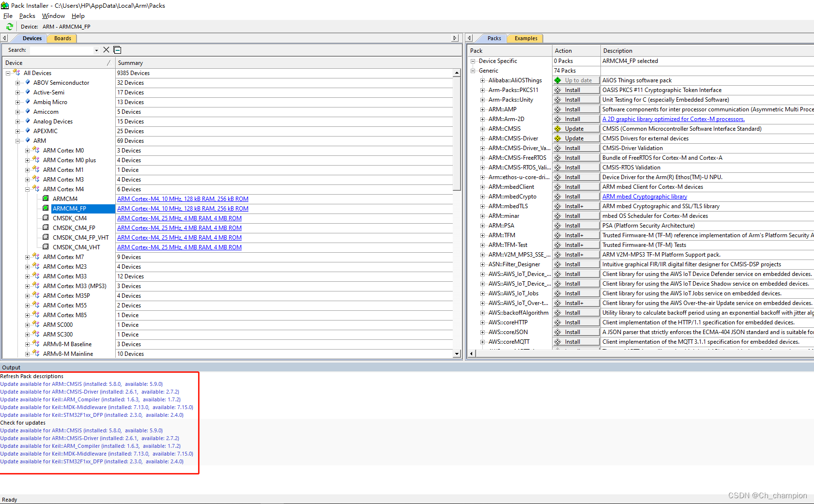Select the ARM Cortex M55 tree row
Screen dimensions: 814x504
[x=65, y=305]
